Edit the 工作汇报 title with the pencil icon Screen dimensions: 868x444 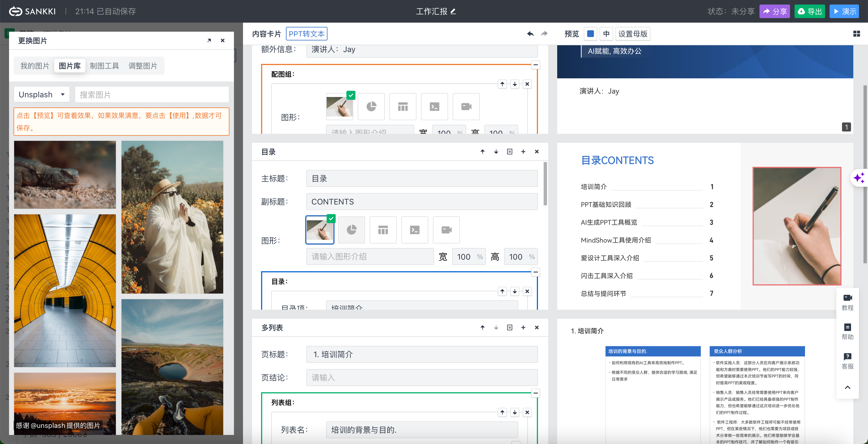pyautogui.click(x=453, y=12)
